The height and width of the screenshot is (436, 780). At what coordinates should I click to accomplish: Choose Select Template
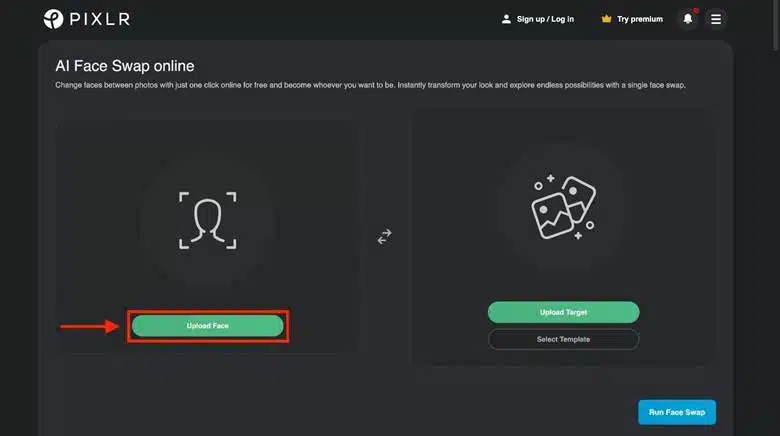(564, 339)
